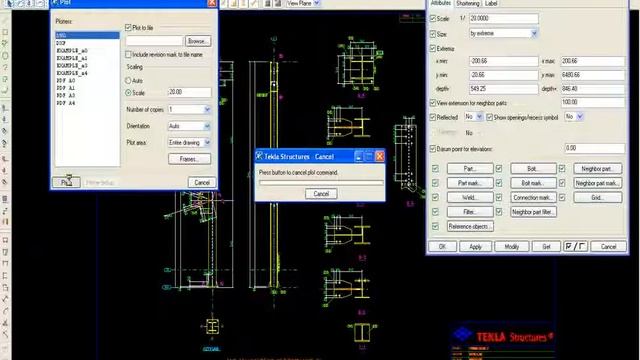Viewport: 640px width, 360px height.
Task: Select the Scale radio button in Plot dialog
Action: (128, 93)
